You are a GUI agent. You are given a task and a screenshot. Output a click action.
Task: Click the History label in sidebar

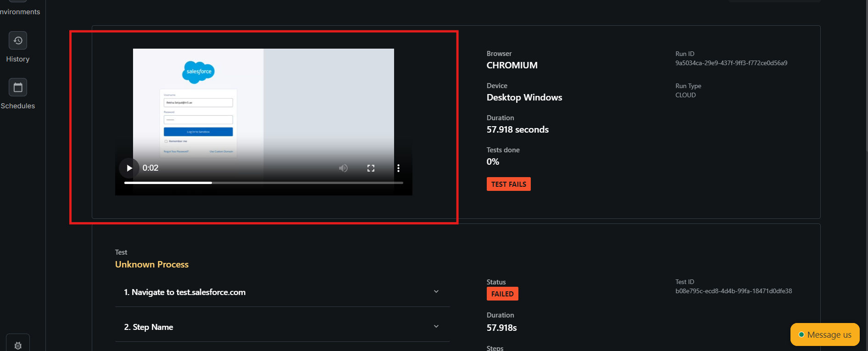[18, 59]
